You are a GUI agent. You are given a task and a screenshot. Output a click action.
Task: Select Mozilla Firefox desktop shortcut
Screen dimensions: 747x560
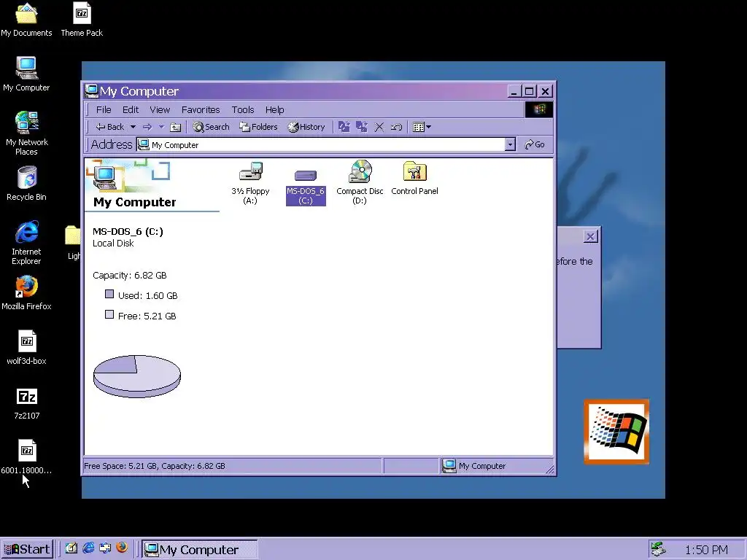[x=26, y=293]
